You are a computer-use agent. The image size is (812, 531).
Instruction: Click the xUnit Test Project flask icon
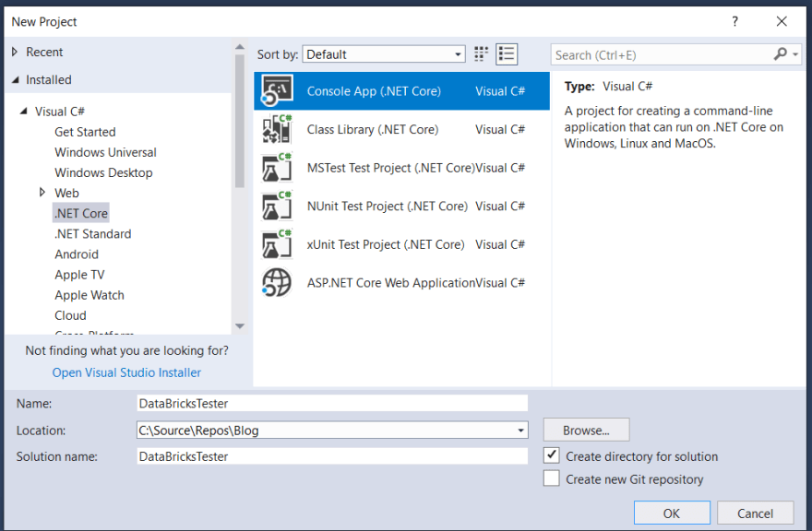tap(277, 244)
